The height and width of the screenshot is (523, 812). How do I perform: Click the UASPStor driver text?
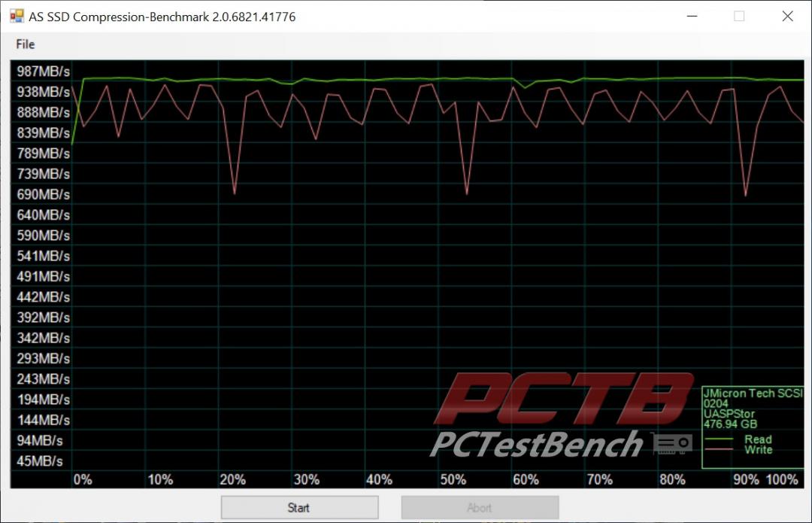pyautogui.click(x=729, y=414)
